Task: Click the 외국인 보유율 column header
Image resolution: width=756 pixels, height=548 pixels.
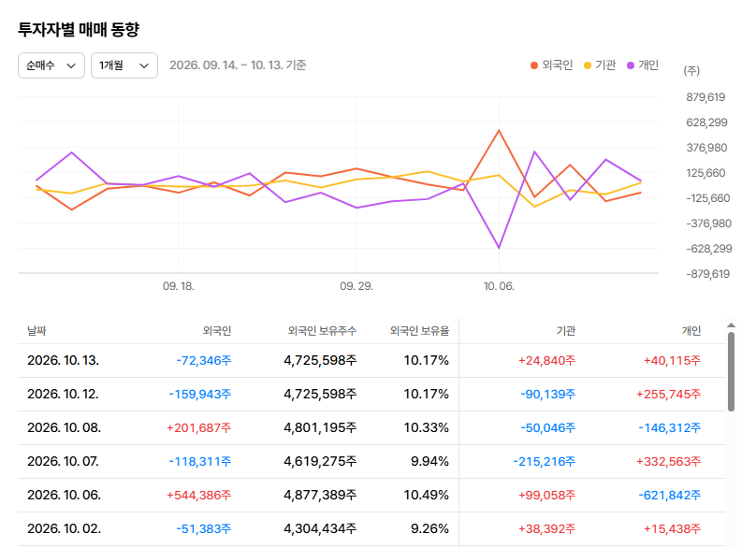Action: [x=419, y=331]
